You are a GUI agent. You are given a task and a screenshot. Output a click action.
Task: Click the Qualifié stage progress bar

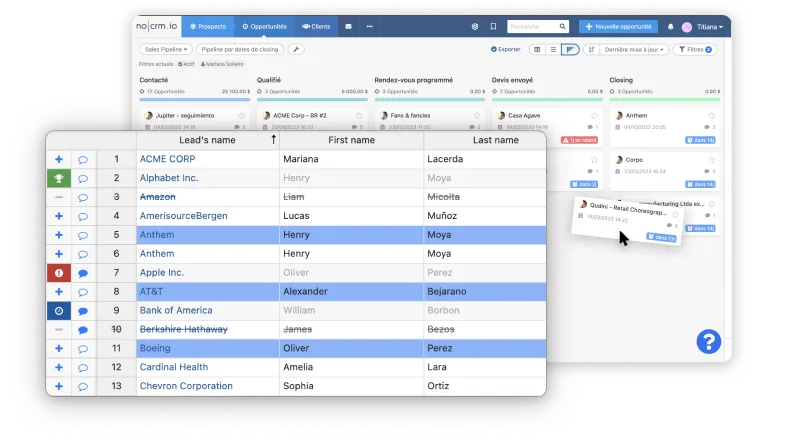tap(312, 100)
